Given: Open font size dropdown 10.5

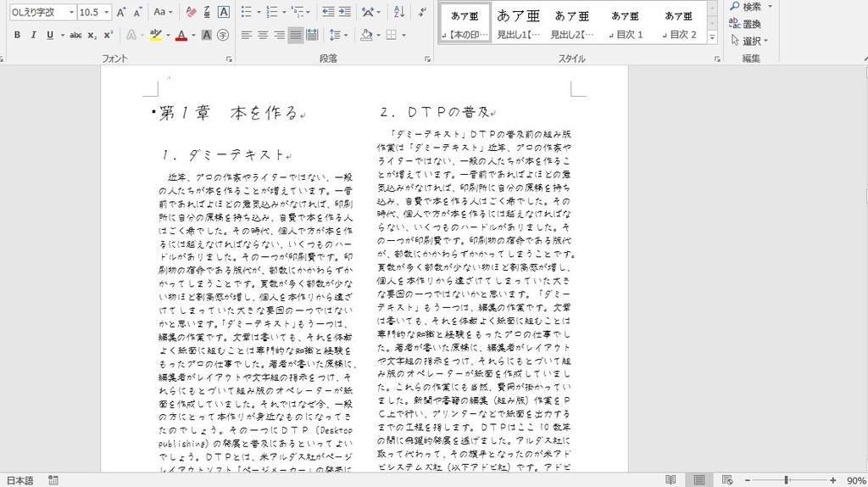Looking at the screenshot, I should 107,12.
